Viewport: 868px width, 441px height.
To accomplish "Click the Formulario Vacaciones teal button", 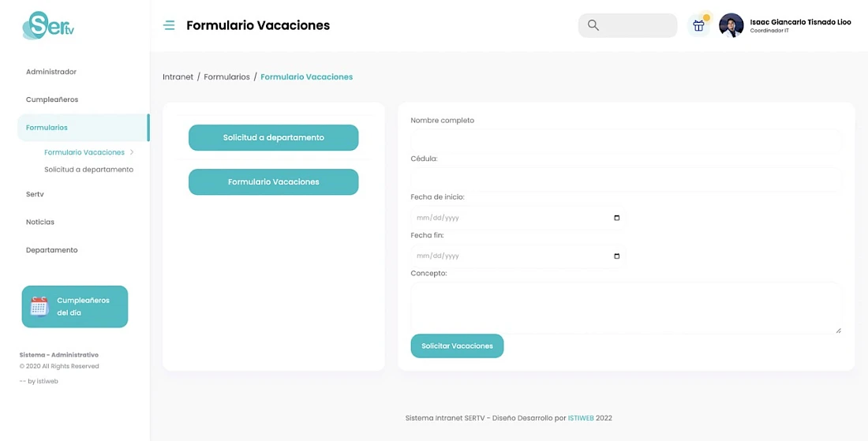I will point(274,182).
